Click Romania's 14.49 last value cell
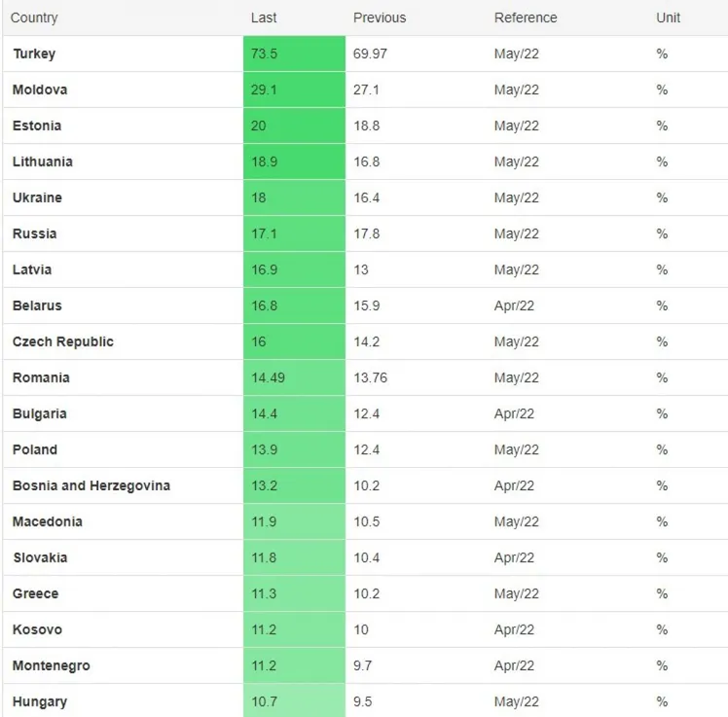The height and width of the screenshot is (717, 728). pos(294,378)
